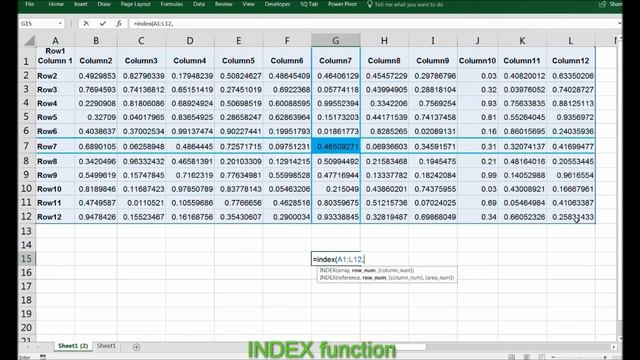
Task: Click the Cancel (X) formula entry icon
Action: (86, 23)
